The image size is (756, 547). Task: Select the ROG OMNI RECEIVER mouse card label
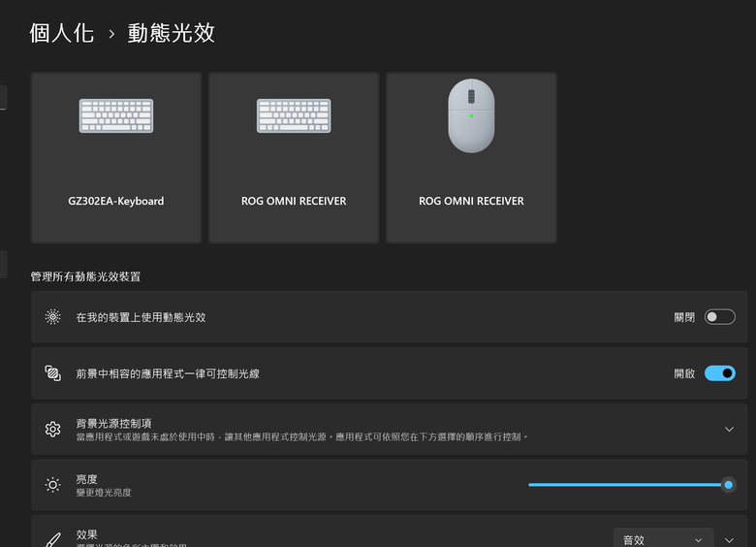tap(471, 201)
